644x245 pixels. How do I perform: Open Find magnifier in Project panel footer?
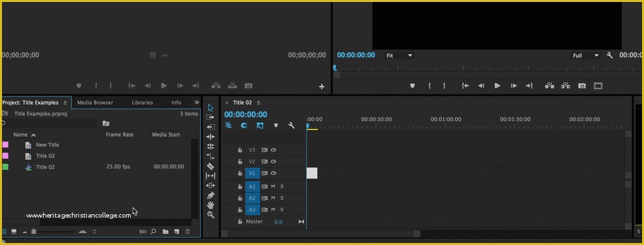[x=154, y=231]
